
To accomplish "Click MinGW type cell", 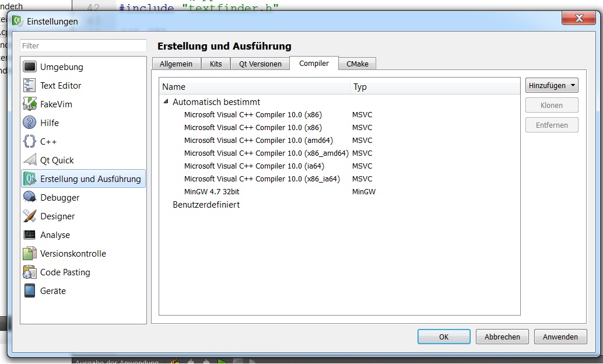I will pos(364,191).
